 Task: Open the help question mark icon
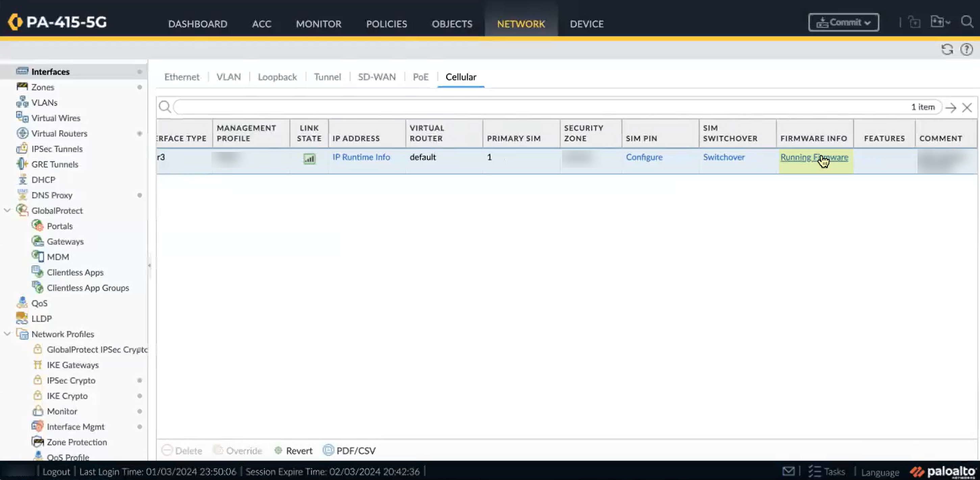pos(966,49)
